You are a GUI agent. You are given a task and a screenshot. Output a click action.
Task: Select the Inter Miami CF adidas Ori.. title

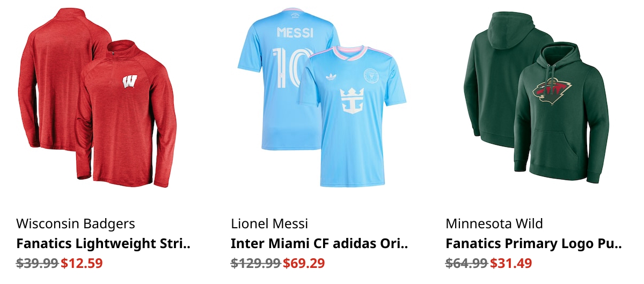319,244
